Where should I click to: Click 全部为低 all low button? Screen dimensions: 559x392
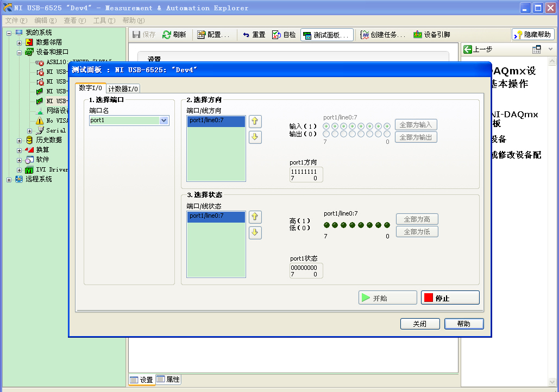pos(417,232)
